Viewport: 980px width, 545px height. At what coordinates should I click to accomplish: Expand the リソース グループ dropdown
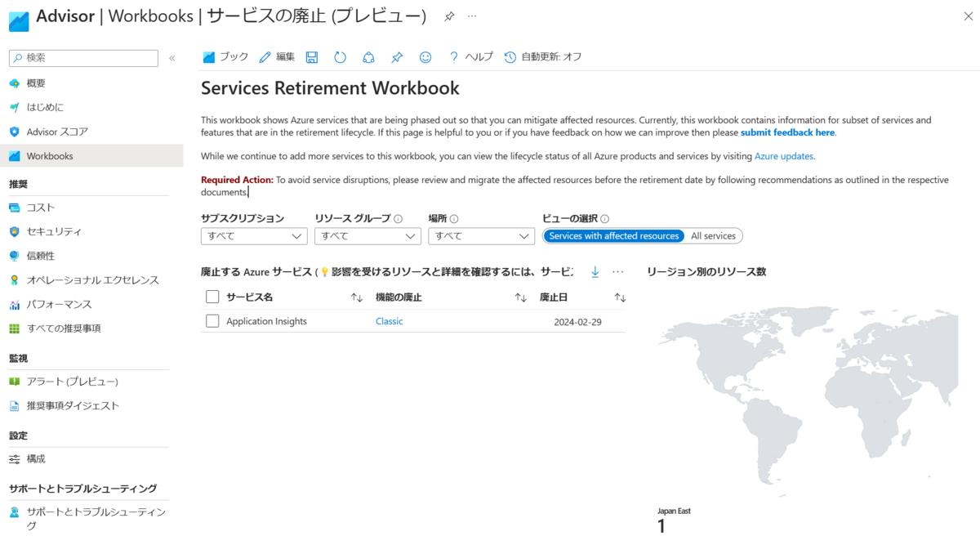tap(367, 236)
